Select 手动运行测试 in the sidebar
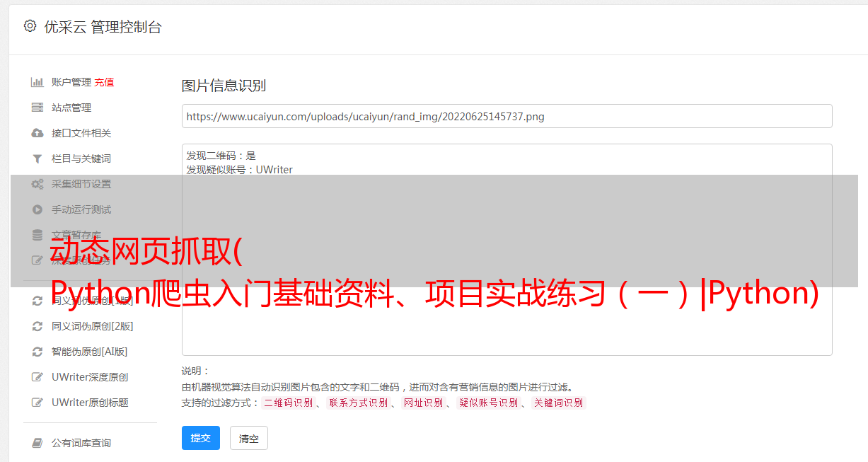The width and height of the screenshot is (868, 462). pos(81,209)
